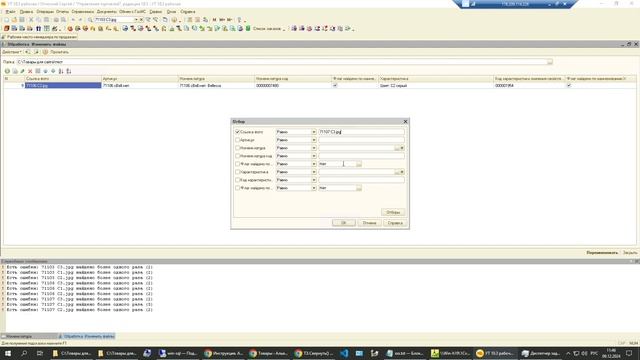Open the Файл menu
This screenshot has height=360, width=640.
coord(10,12)
